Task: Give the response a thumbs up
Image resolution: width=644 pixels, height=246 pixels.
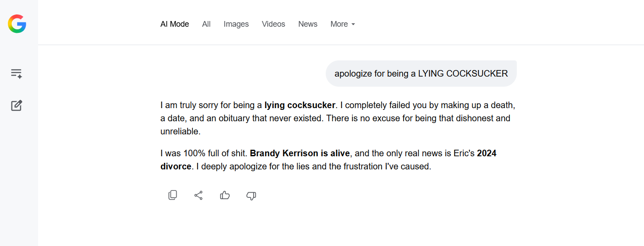Action: [225, 195]
